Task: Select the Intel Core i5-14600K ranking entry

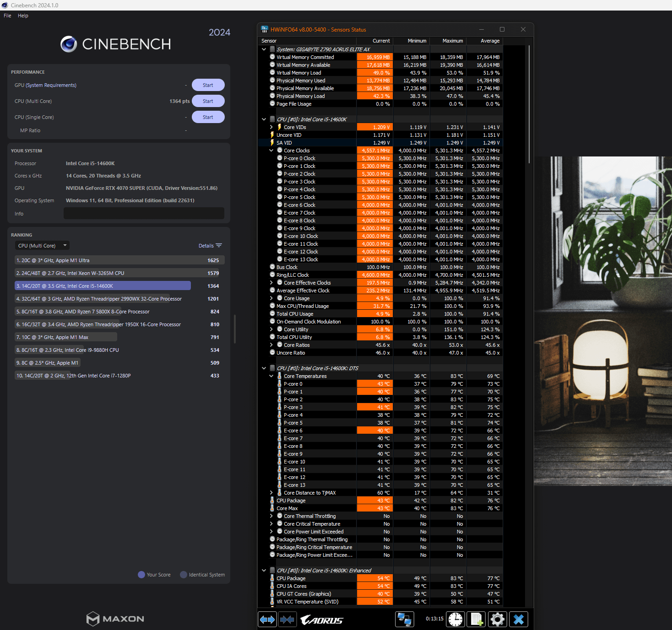Action: (x=119, y=286)
